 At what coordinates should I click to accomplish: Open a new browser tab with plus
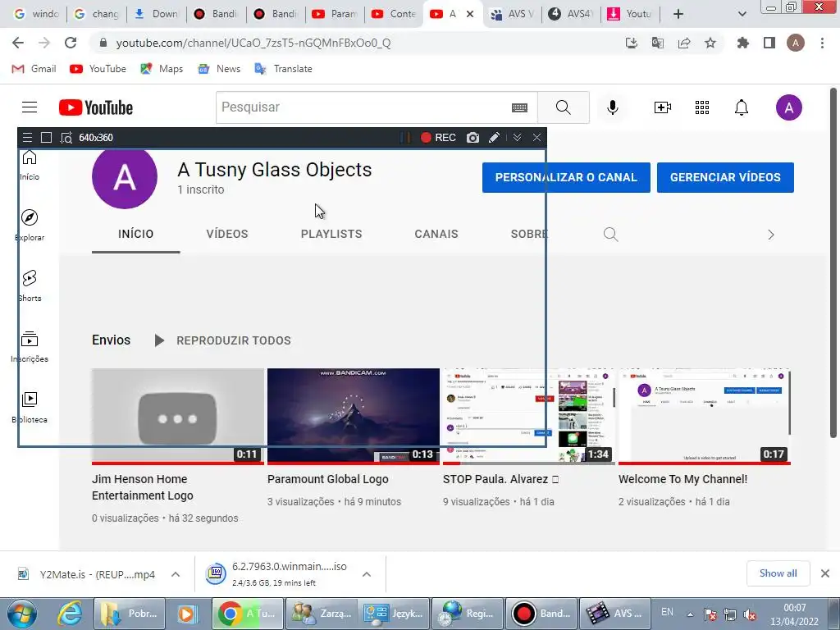(x=678, y=14)
